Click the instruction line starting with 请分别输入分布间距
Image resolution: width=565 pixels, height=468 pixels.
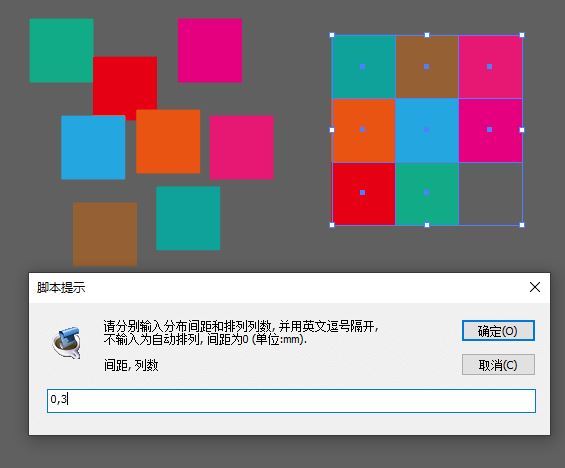tap(241, 326)
